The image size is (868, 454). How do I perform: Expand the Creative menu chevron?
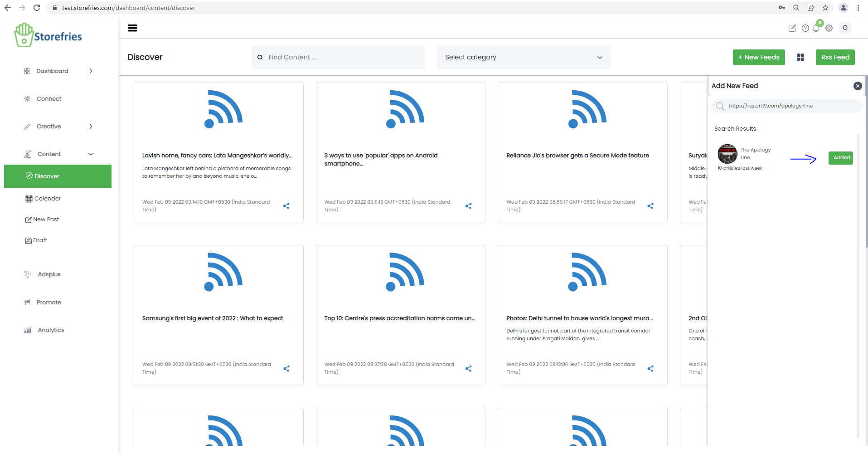(91, 127)
